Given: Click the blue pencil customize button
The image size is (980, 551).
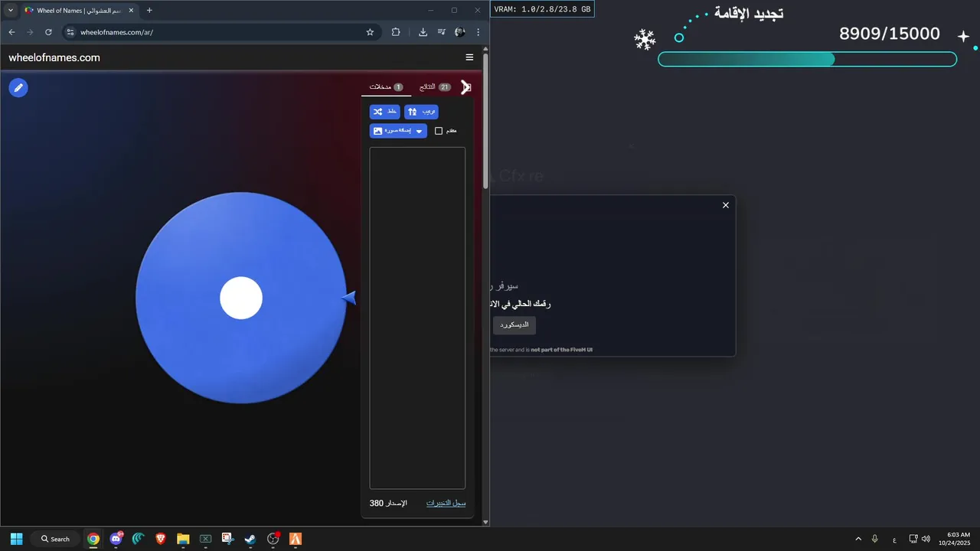Looking at the screenshot, I should pos(18,87).
